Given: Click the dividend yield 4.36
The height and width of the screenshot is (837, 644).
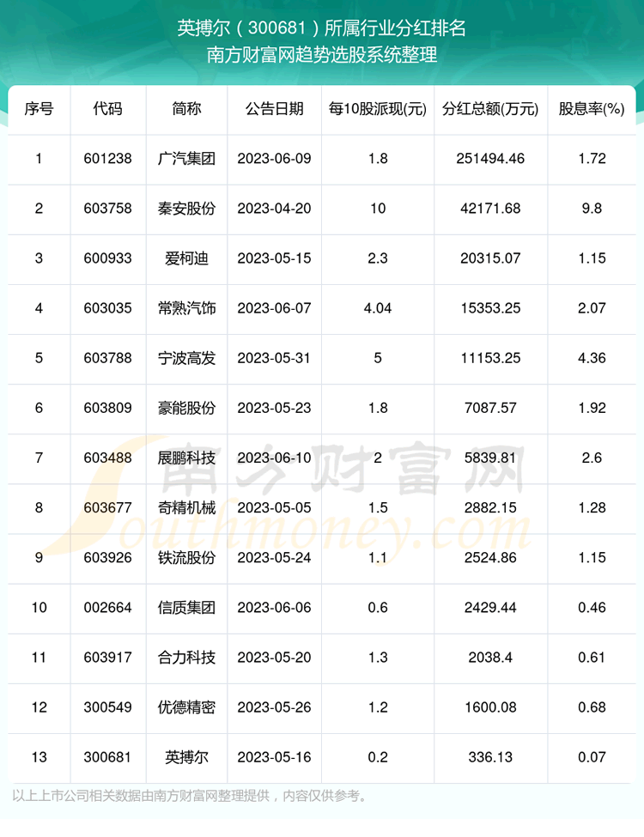Looking at the screenshot, I should tap(592, 358).
